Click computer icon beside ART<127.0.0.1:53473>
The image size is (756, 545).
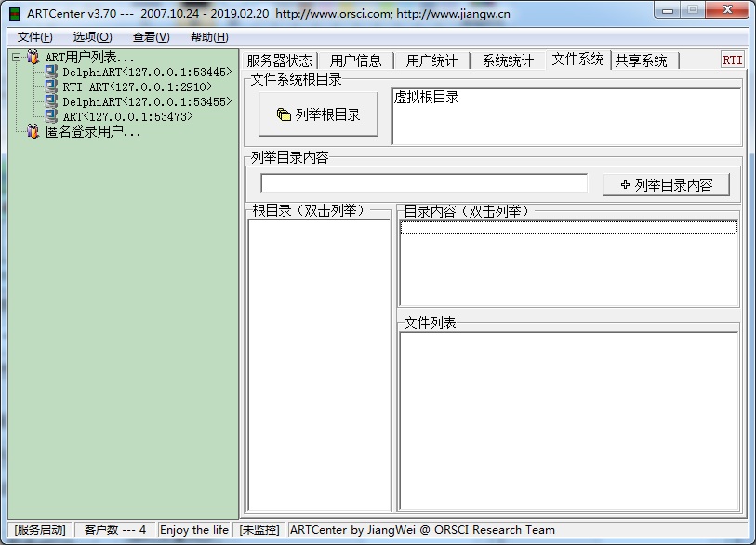pos(51,116)
